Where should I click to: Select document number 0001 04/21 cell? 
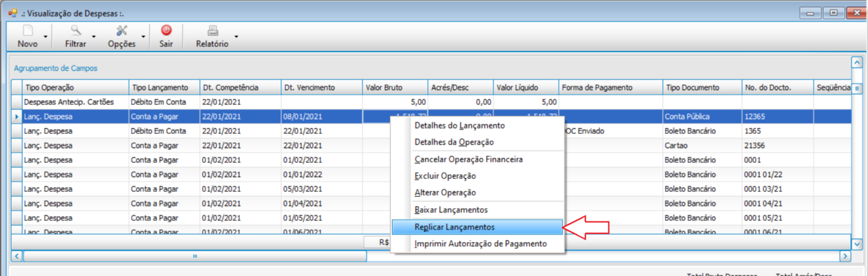point(778,204)
